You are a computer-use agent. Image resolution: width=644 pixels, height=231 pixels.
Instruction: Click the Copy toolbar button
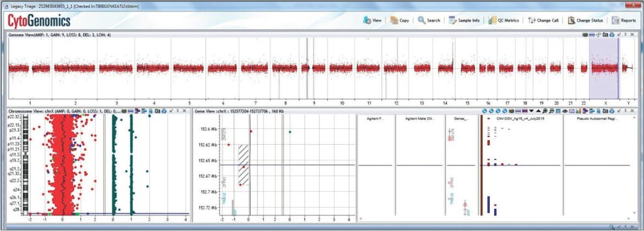[399, 20]
